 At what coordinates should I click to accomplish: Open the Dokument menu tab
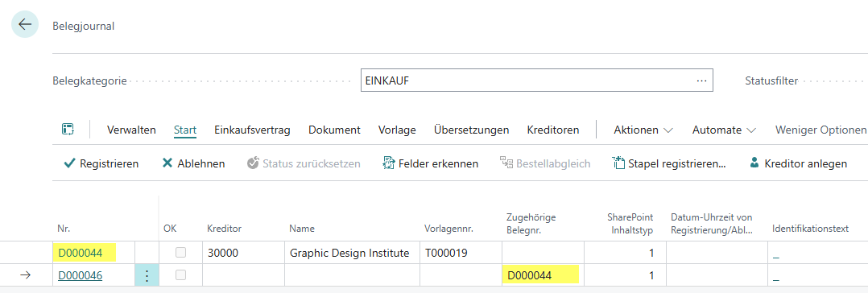[334, 130]
